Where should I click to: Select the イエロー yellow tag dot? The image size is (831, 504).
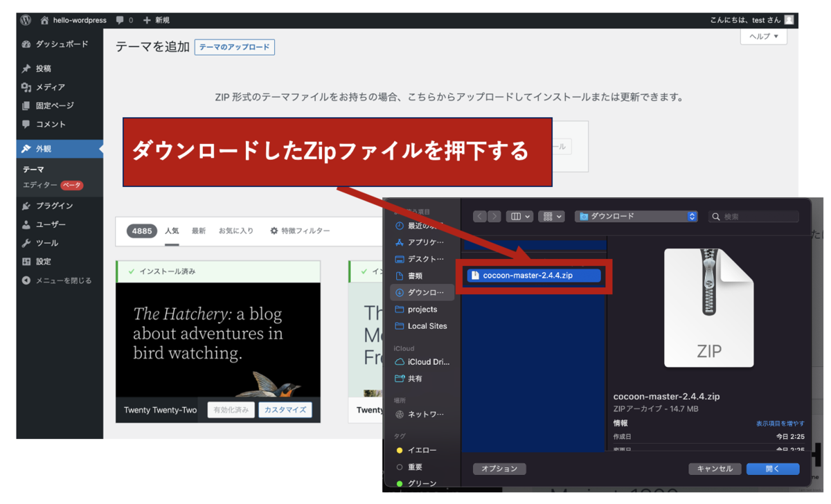[x=399, y=451]
